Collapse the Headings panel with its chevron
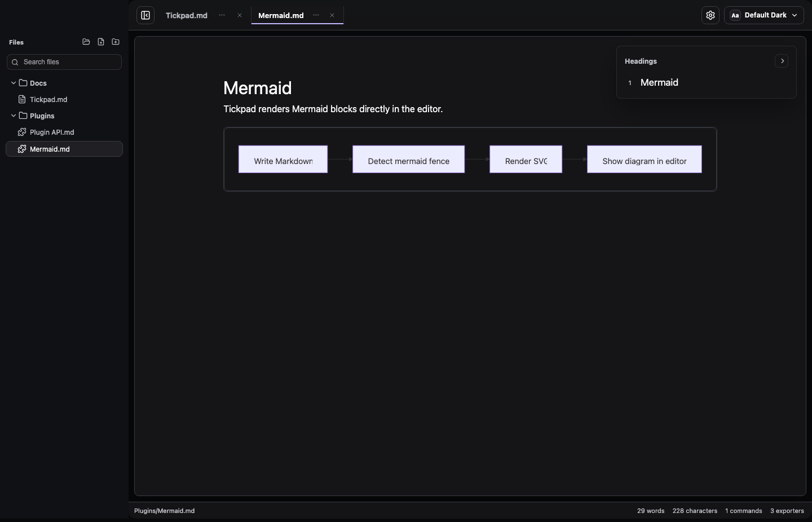 tap(782, 61)
